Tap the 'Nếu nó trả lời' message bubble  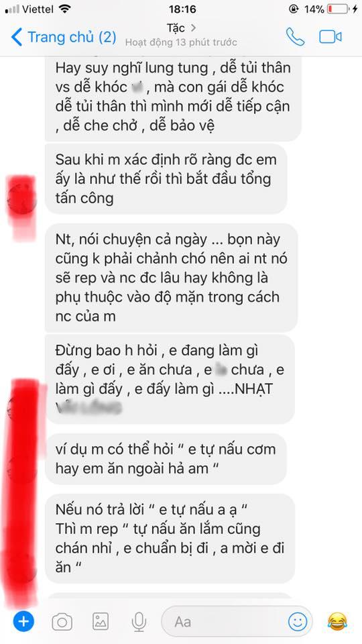170,539
